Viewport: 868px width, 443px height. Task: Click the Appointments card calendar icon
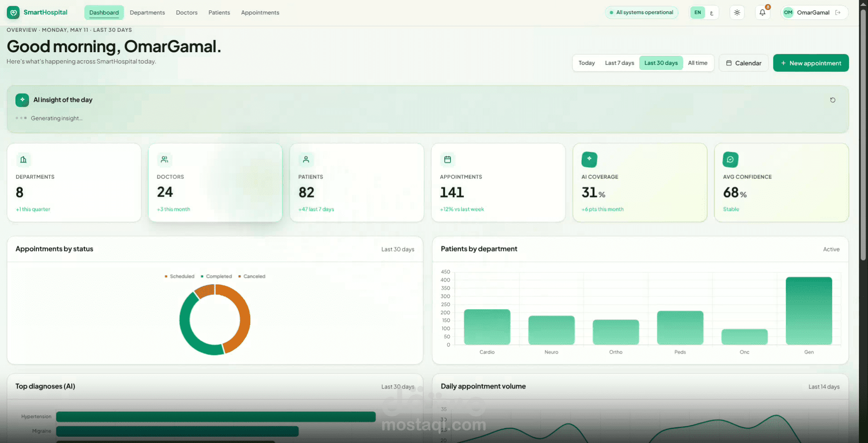(447, 159)
